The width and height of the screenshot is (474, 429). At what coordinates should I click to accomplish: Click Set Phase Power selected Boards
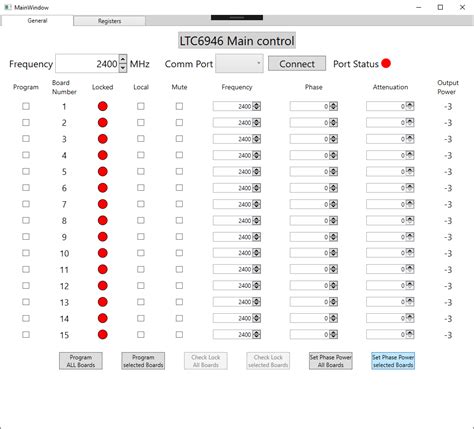(x=393, y=361)
